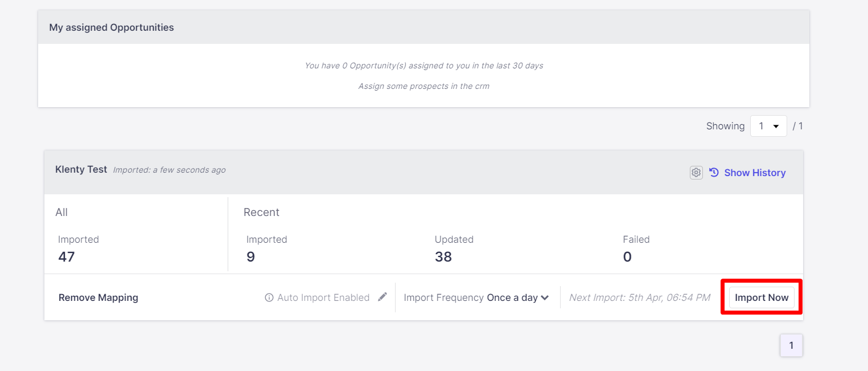Open the Show History link
Image resolution: width=868 pixels, height=371 pixels.
click(755, 173)
